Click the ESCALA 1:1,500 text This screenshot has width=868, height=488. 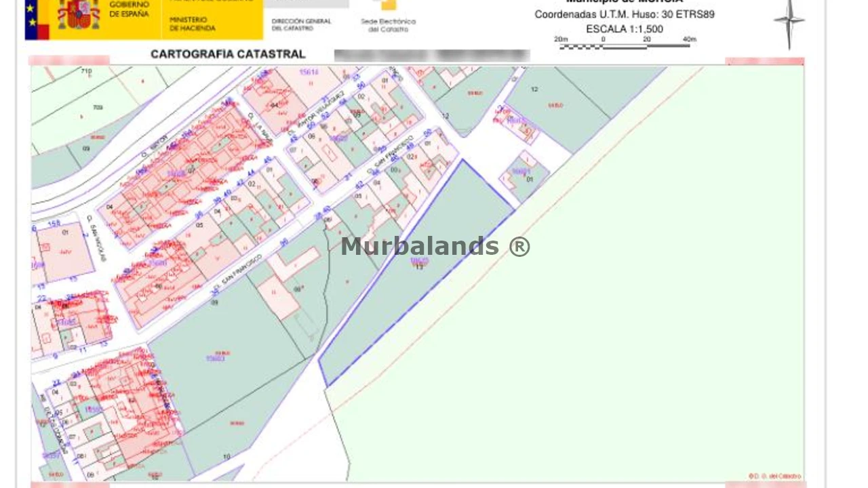[x=625, y=29]
